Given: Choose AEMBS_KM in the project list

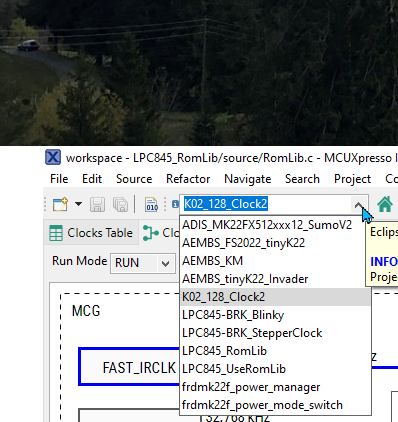Looking at the screenshot, I should pos(275,261).
